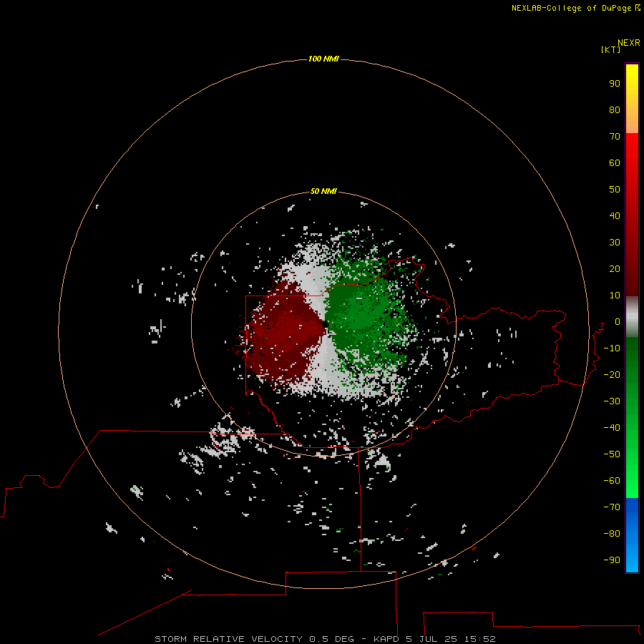Click the yellow top segment of color bar

click(632, 98)
